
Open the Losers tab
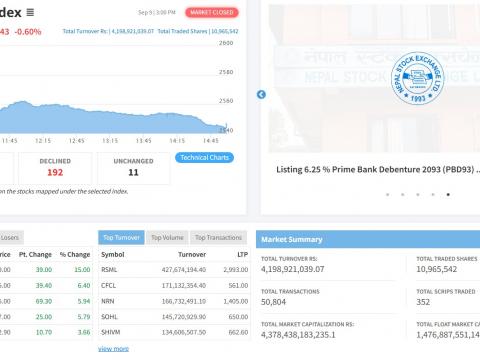click(x=10, y=238)
